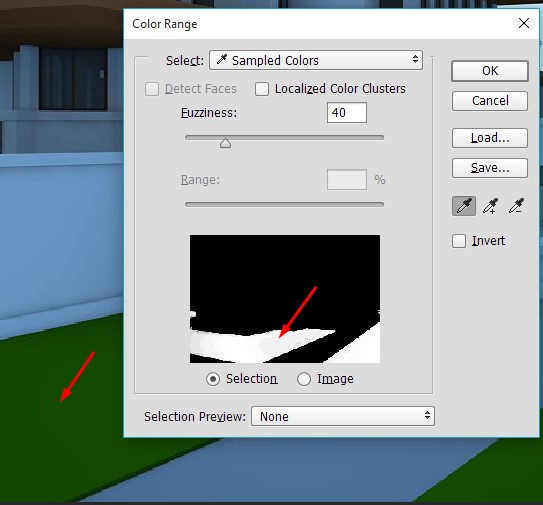This screenshot has width=543, height=505.
Task: Select the Selection radio button
Action: pyautogui.click(x=213, y=379)
